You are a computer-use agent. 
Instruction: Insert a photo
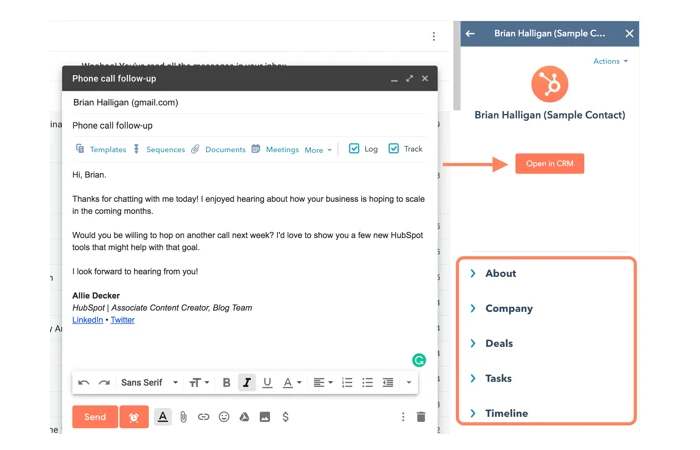point(265,417)
